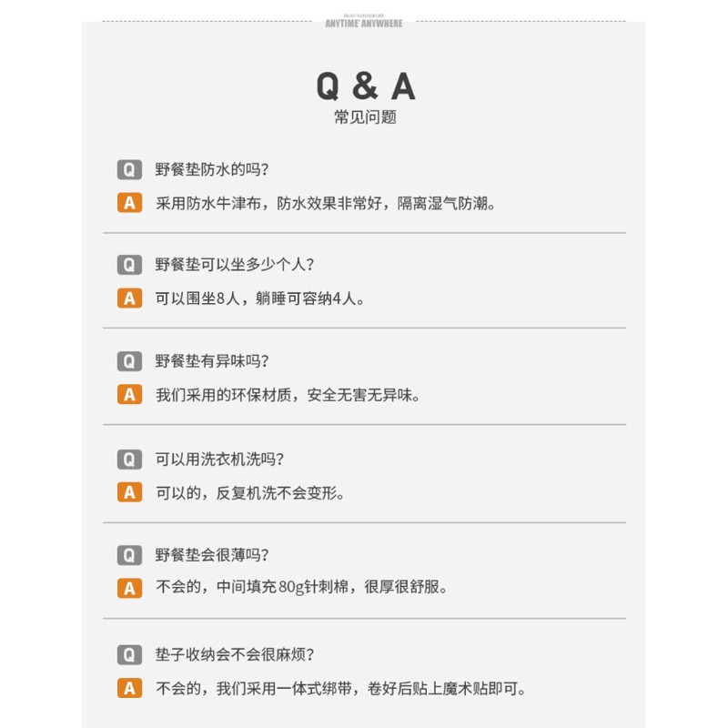Click the Q icon beside 野餐垫会很薄吗
Screen dimensions: 728x728
129,555
